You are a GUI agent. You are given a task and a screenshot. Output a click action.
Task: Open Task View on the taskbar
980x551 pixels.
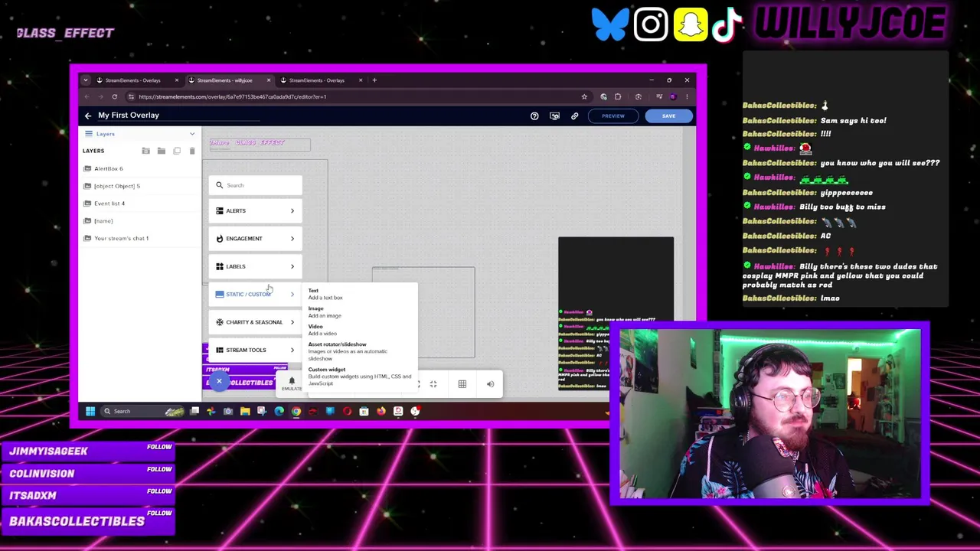[194, 412]
